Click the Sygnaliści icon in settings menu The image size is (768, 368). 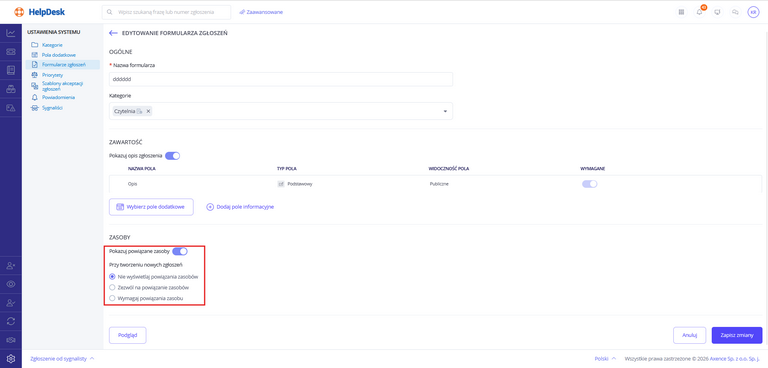34,108
